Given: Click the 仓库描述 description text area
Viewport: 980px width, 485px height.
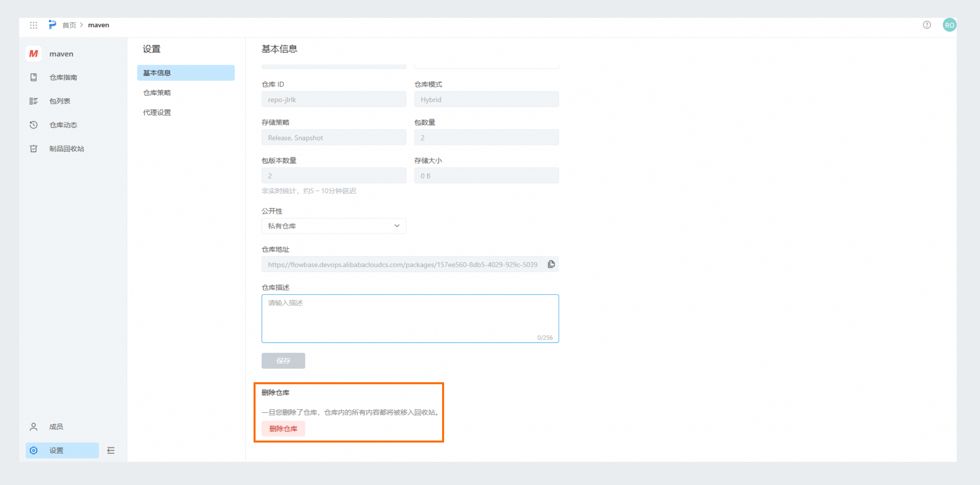Looking at the screenshot, I should 410,319.
